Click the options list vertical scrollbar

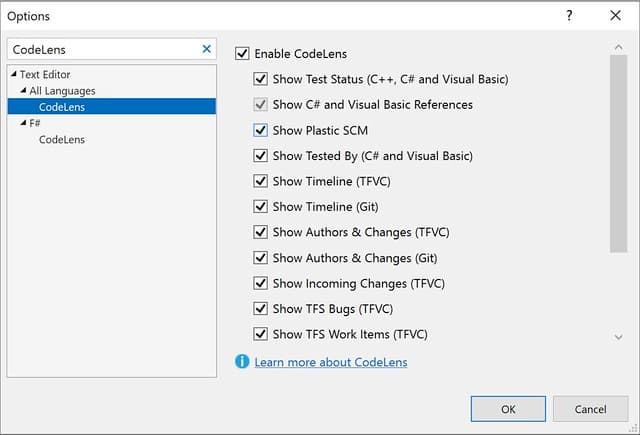pyautogui.click(x=618, y=150)
